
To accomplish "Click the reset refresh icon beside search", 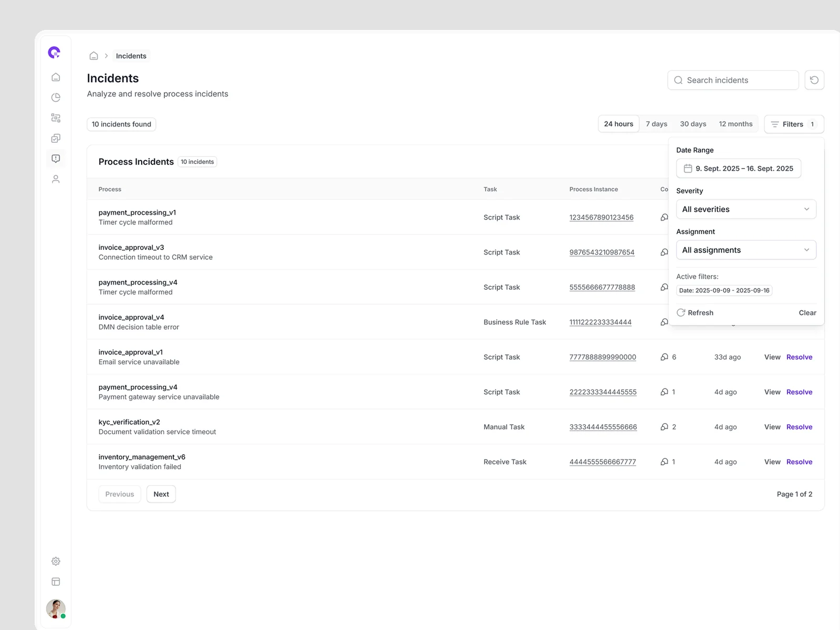I will 814,80.
